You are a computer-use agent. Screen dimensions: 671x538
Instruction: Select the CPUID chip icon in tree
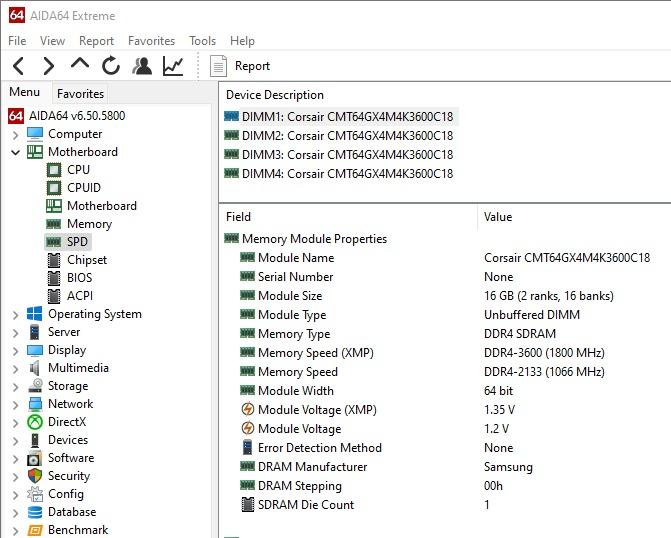[x=54, y=188]
